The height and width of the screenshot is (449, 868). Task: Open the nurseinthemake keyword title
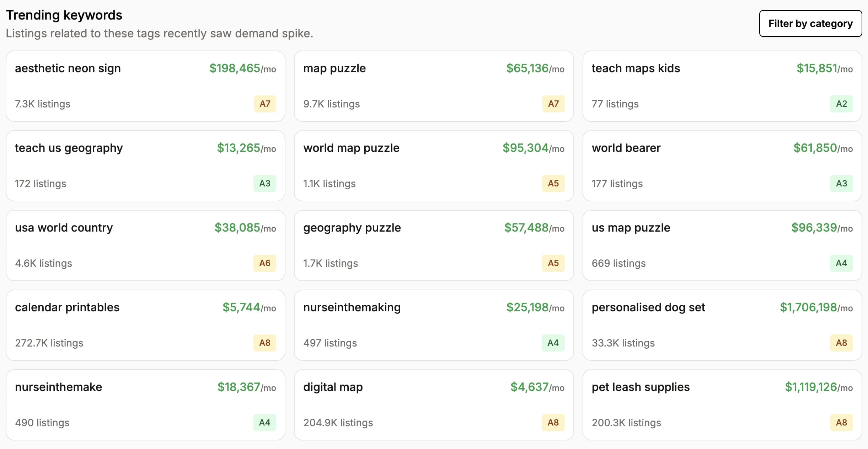coord(58,387)
